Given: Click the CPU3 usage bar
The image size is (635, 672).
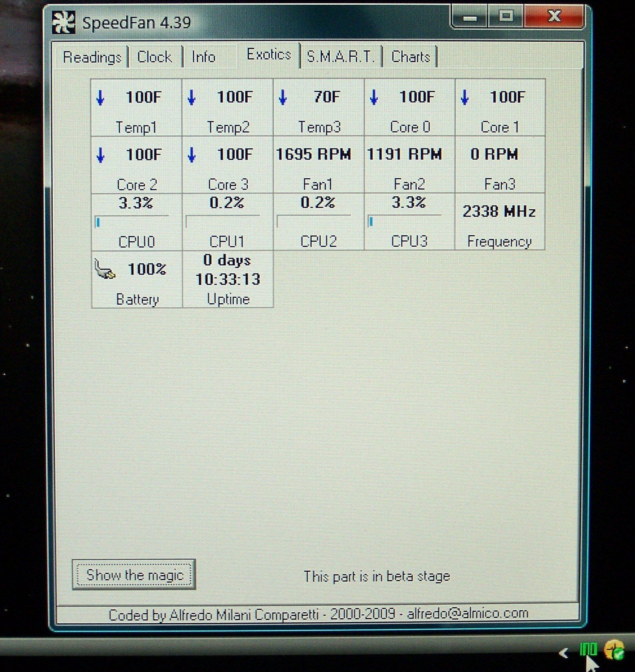Looking at the screenshot, I should pyautogui.click(x=404, y=221).
